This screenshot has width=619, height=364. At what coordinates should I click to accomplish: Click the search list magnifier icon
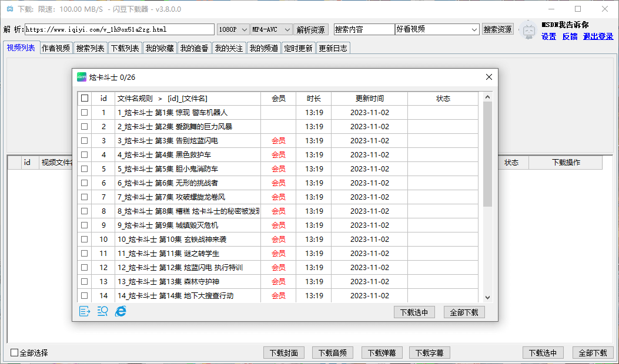click(x=102, y=311)
